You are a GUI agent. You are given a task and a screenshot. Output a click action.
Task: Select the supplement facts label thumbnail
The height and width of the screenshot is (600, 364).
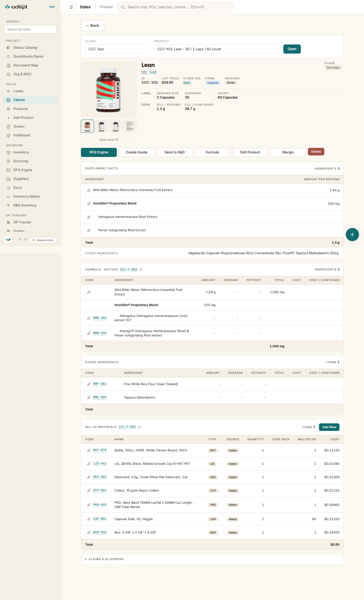pyautogui.click(x=130, y=126)
